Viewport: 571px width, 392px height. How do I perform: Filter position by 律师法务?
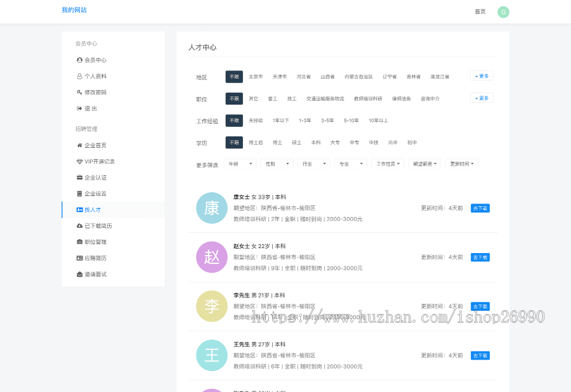(x=402, y=99)
